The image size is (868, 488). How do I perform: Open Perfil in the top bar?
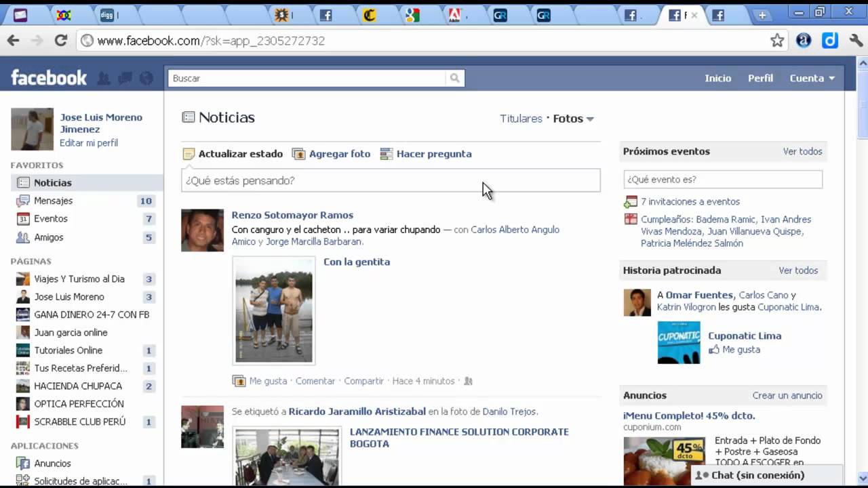coord(760,78)
